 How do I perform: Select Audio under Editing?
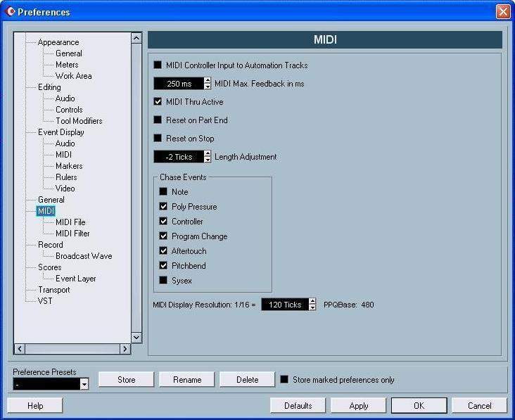[x=65, y=98]
